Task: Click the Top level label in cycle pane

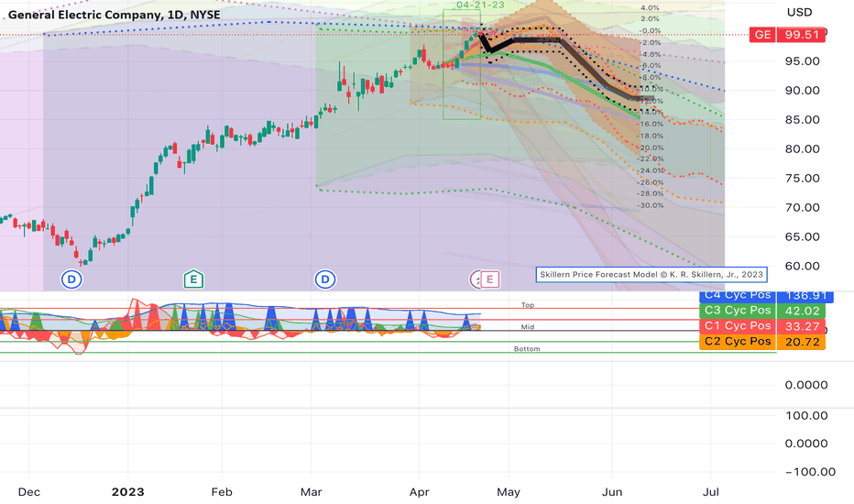Action: click(x=528, y=305)
